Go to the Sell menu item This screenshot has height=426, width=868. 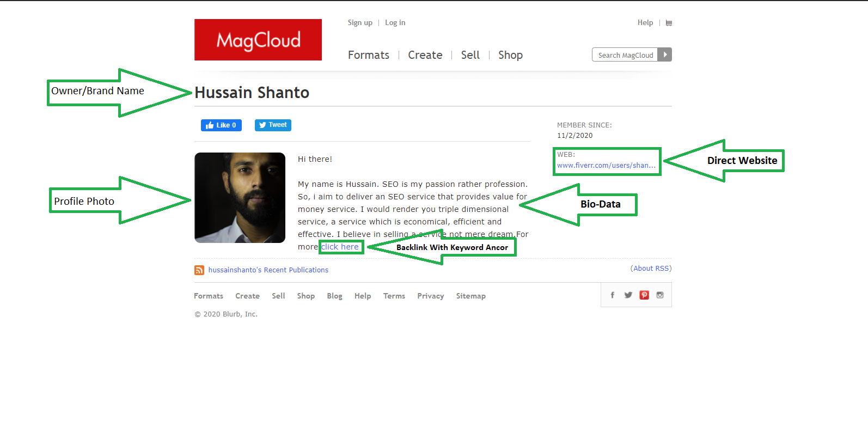tap(470, 55)
